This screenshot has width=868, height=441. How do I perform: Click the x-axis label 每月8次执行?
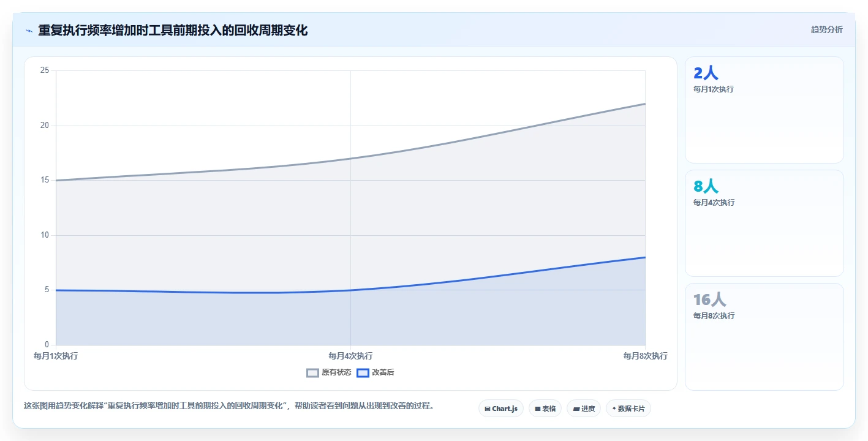click(x=646, y=356)
